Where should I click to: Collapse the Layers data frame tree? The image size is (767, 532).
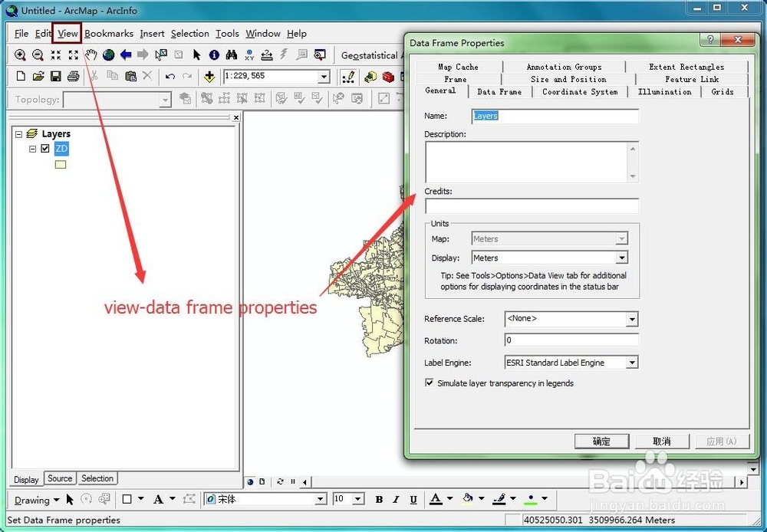pyautogui.click(x=18, y=134)
